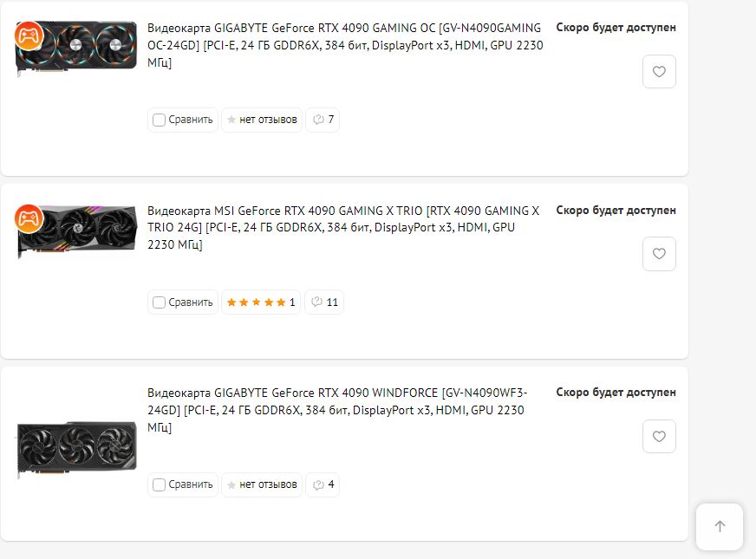
Task: Open five-star rating of MSI GAMING X TRIO
Action: click(261, 302)
